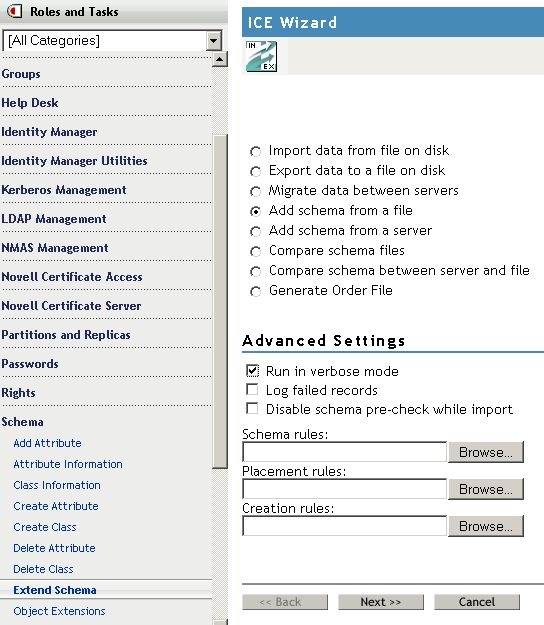Browse for Creation rules file

tap(486, 526)
